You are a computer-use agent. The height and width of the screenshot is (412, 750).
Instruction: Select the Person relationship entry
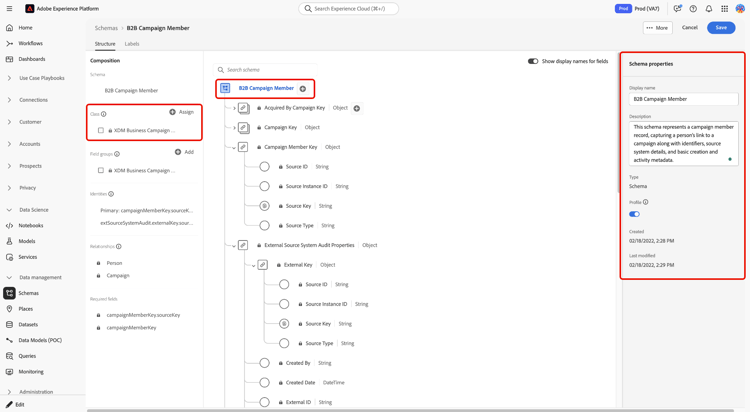114,263
